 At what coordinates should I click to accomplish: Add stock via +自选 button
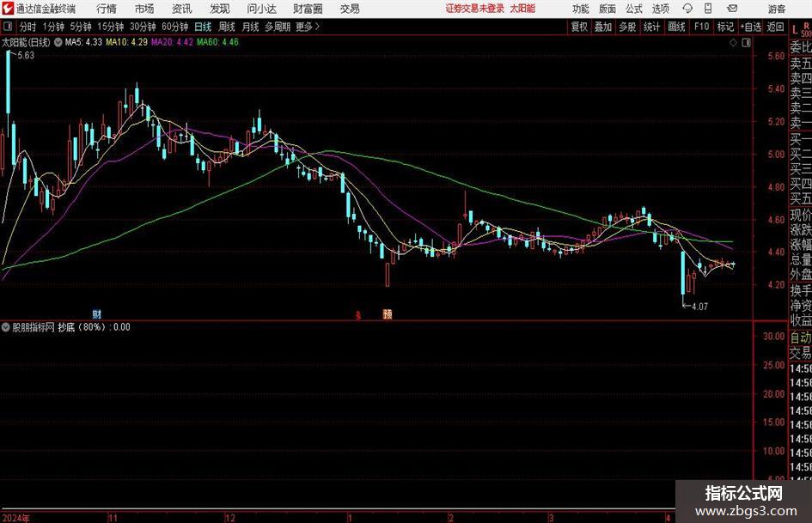tap(750, 27)
